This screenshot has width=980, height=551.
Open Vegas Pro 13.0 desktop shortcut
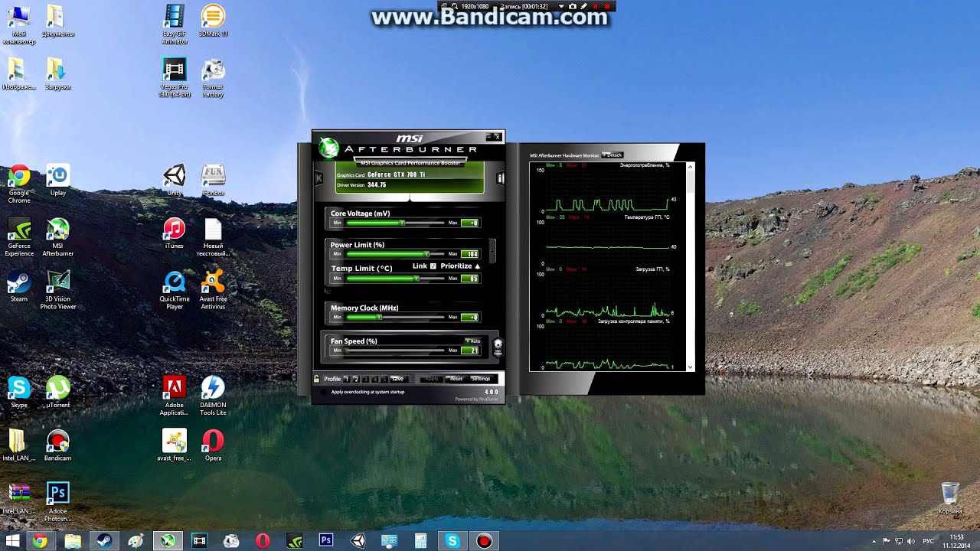click(x=175, y=78)
